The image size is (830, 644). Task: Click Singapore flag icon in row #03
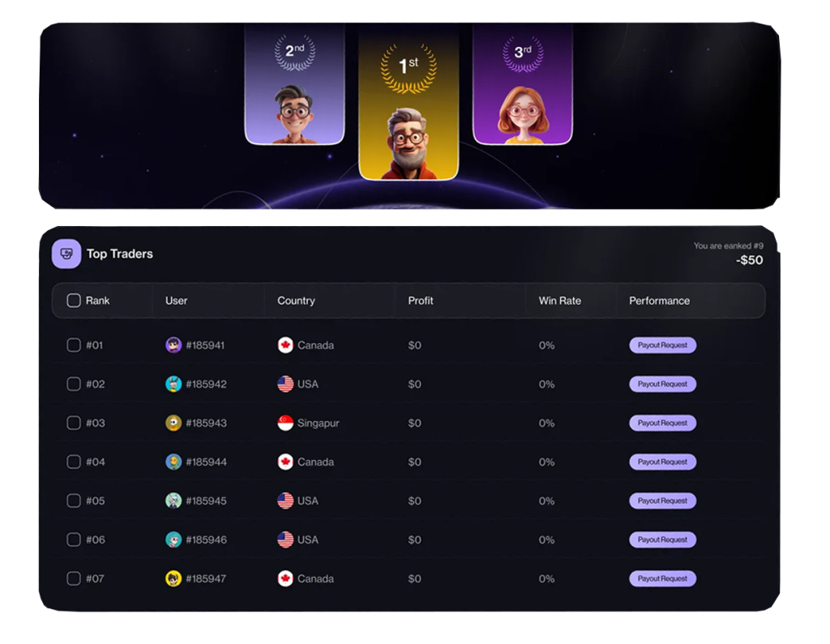click(x=285, y=423)
